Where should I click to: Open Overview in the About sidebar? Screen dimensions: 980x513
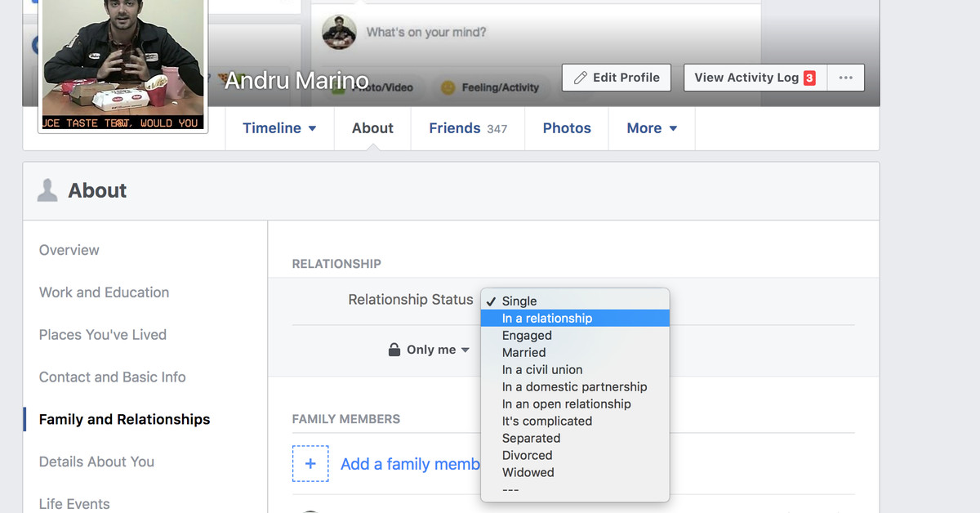click(69, 250)
